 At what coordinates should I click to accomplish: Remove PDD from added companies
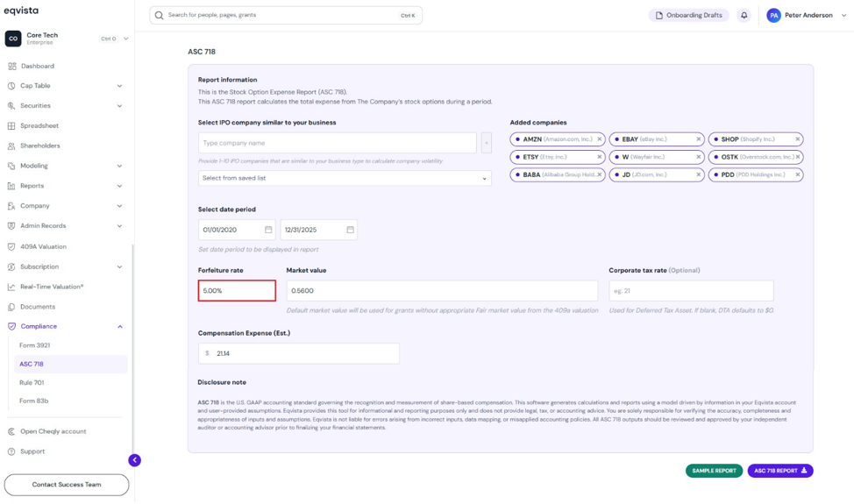[798, 174]
